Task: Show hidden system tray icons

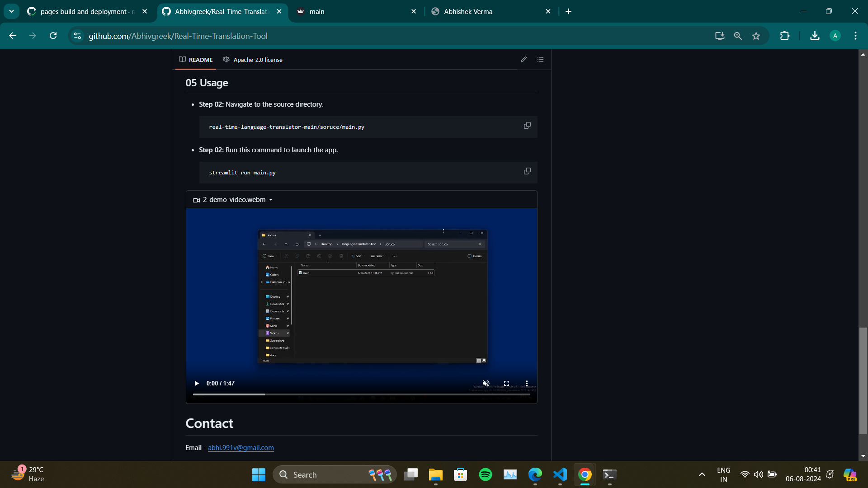Action: (x=702, y=474)
